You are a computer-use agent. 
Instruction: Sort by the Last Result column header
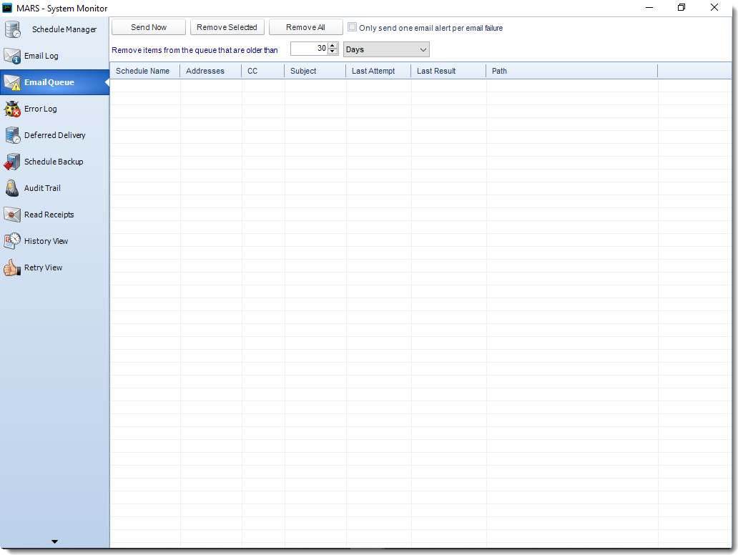449,71
